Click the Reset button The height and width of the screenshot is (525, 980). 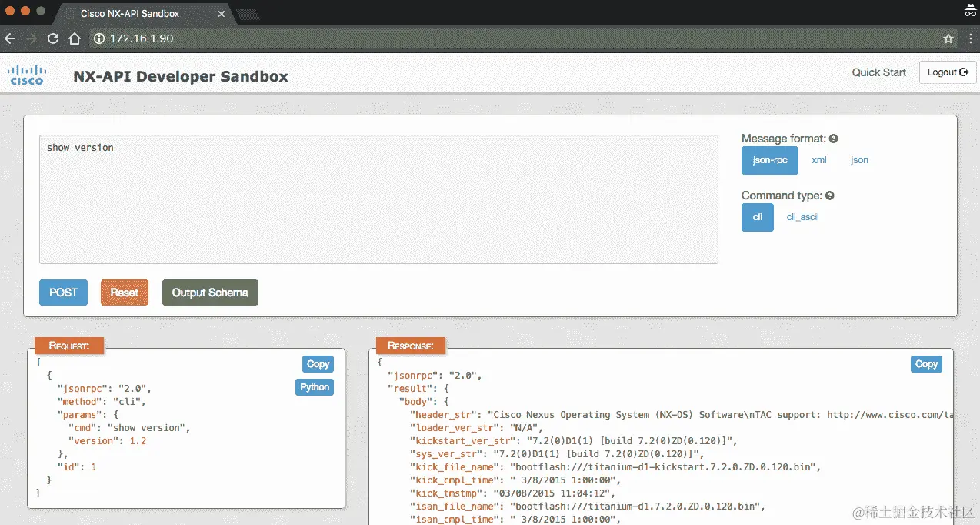coord(125,293)
